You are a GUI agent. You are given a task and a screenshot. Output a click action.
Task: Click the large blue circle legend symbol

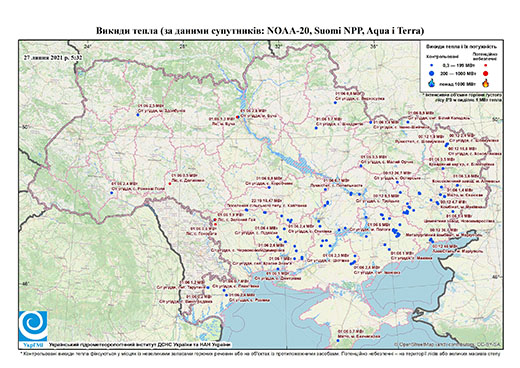click(432, 73)
